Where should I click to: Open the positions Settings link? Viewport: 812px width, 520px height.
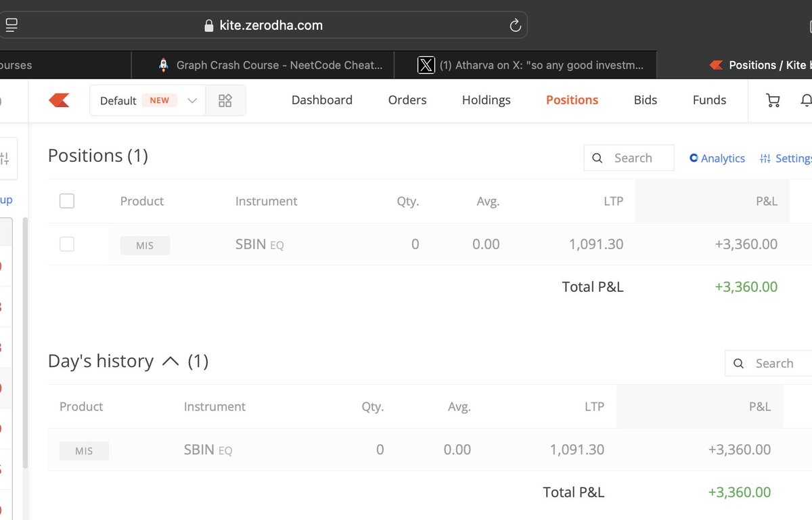(786, 158)
